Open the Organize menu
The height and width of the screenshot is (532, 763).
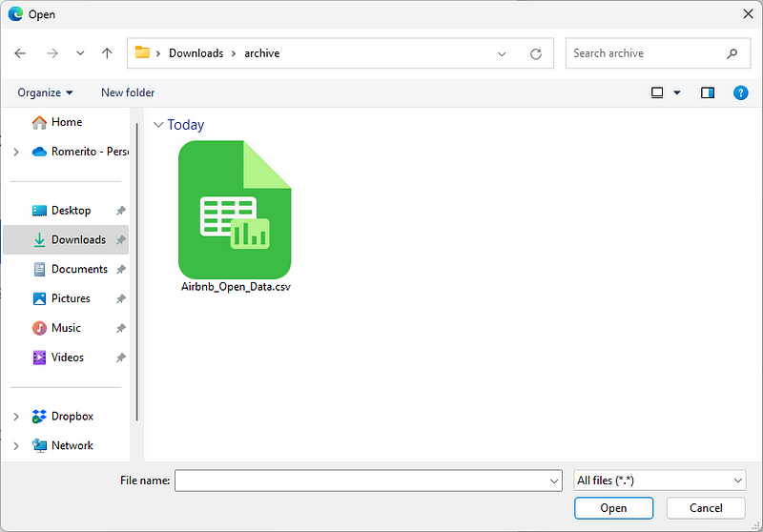[45, 92]
